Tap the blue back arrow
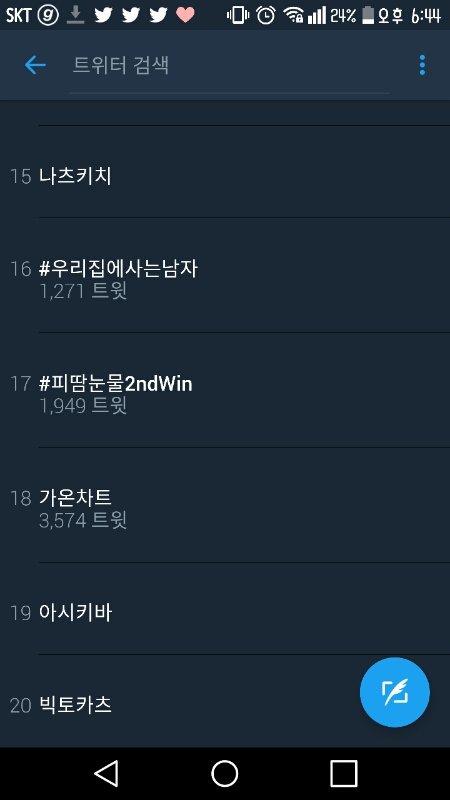 35,65
